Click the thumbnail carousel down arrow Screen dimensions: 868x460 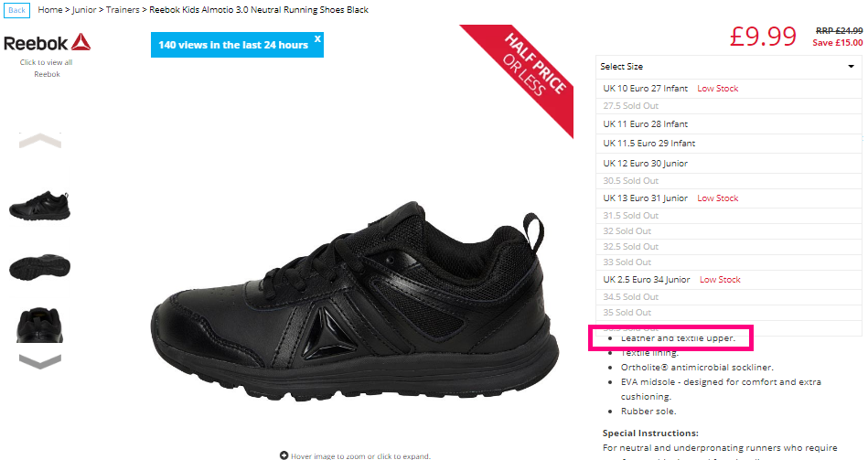pos(40,361)
